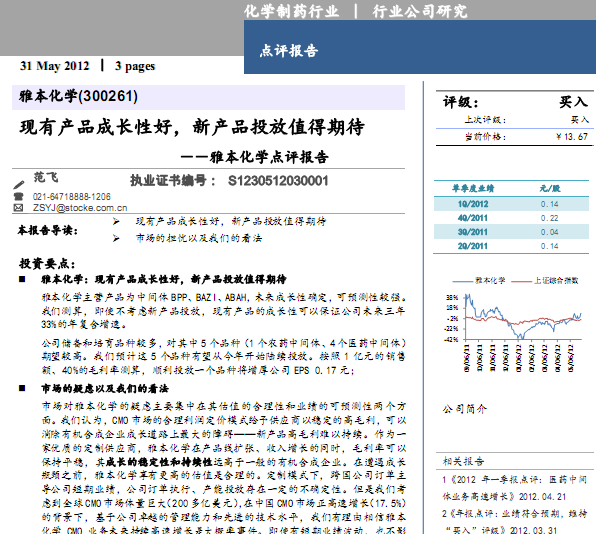The height and width of the screenshot is (534, 596).
Task: Click the 上证综合指数 red legend entry in chart
Action: coord(545,280)
